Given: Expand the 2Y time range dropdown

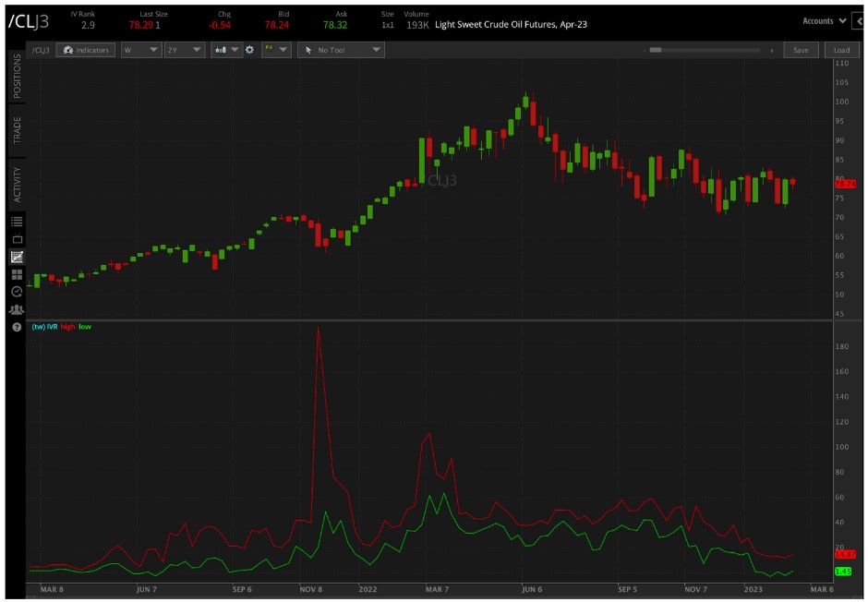Looking at the screenshot, I should [x=185, y=50].
